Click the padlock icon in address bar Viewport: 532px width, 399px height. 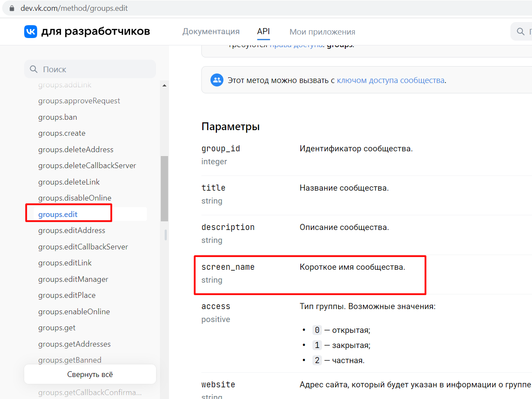(12, 8)
